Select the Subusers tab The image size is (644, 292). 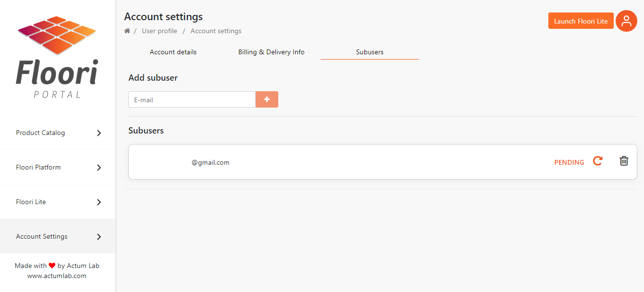pos(370,52)
